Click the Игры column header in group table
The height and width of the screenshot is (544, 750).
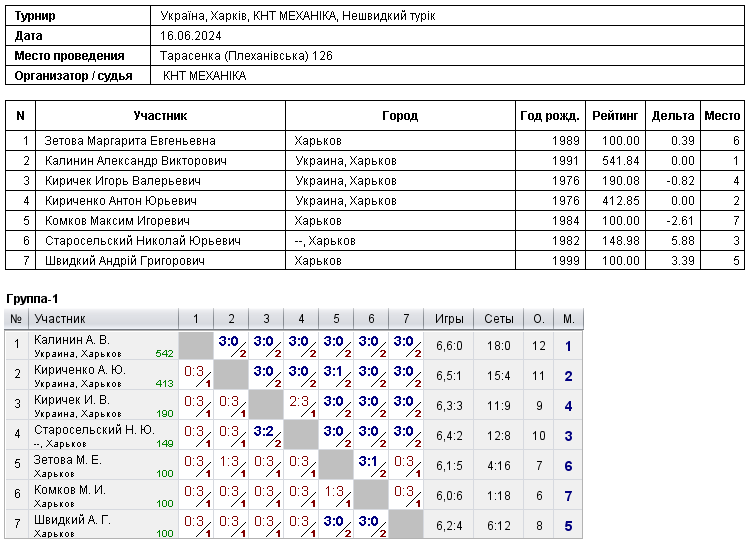pyautogui.click(x=449, y=319)
